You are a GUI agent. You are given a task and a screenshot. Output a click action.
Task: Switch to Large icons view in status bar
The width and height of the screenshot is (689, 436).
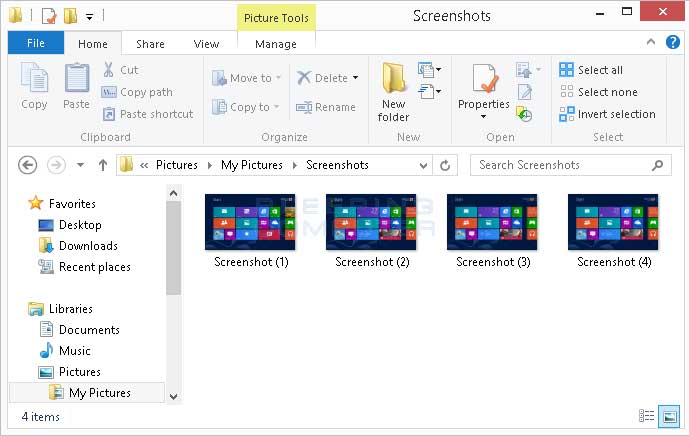pos(669,416)
